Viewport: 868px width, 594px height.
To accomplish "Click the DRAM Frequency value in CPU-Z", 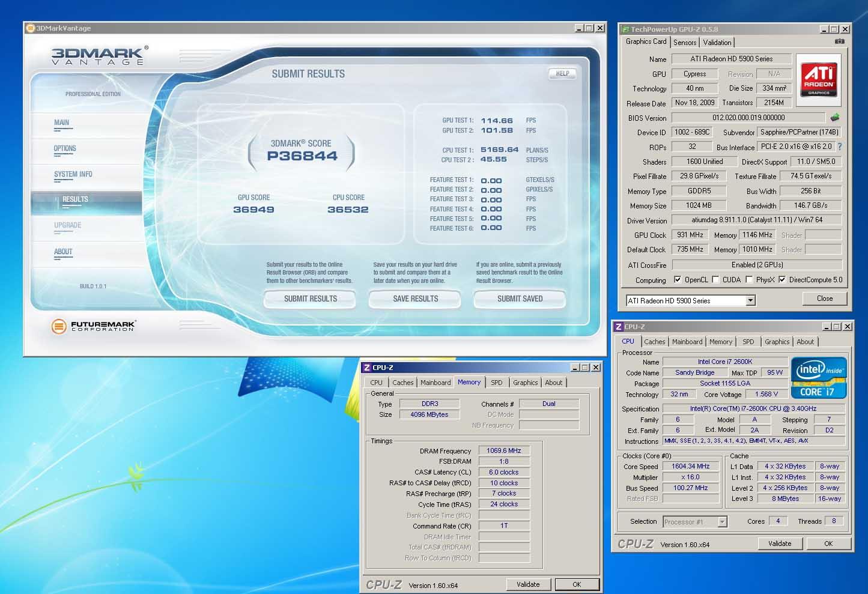I will point(504,450).
